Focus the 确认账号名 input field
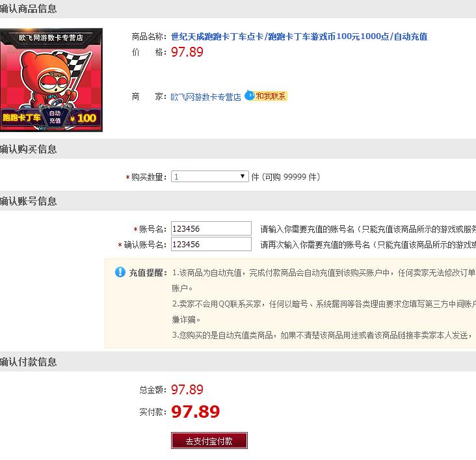 pyautogui.click(x=211, y=244)
